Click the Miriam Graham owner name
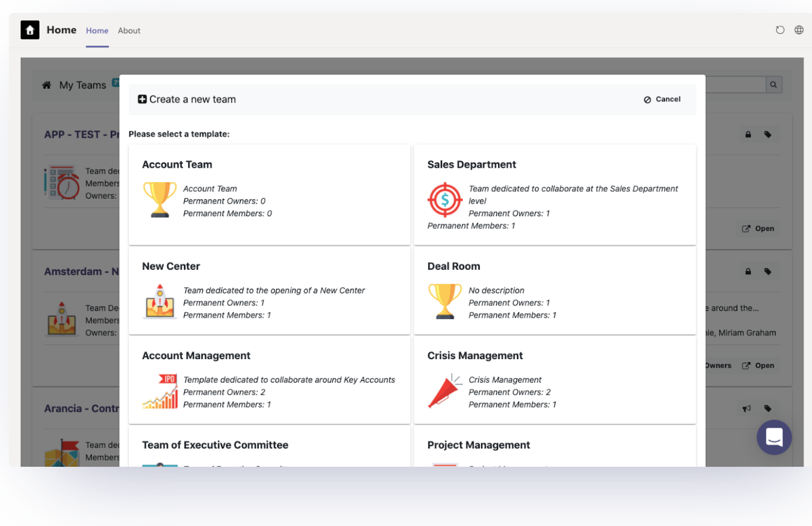 coord(747,333)
